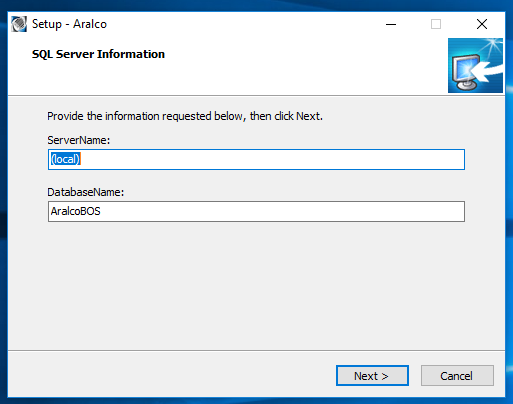This screenshot has height=404, width=513.
Task: Click the 'Setup - Aralco' title text
Action: pyautogui.click(x=69, y=24)
